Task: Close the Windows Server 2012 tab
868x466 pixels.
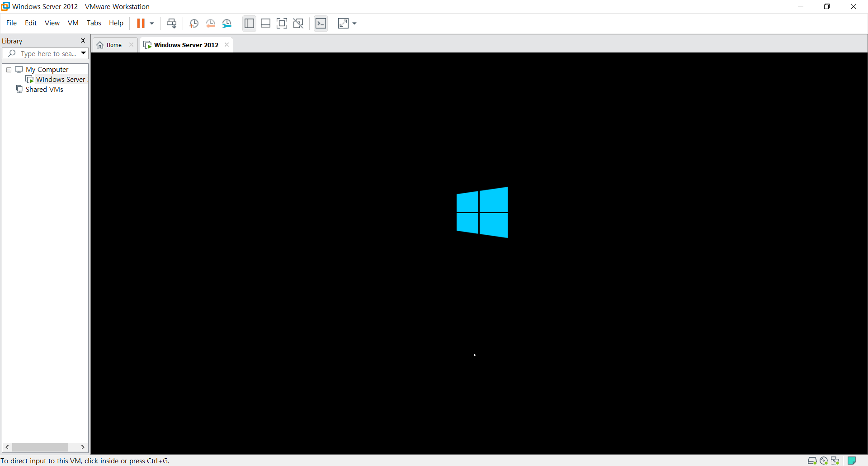Action: 227,45
